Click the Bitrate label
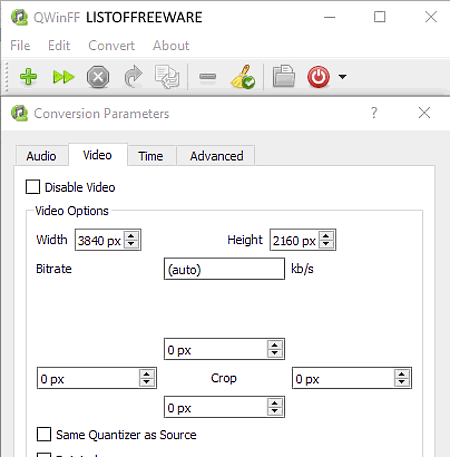Viewport: 450px width, 457px height. pos(54,269)
